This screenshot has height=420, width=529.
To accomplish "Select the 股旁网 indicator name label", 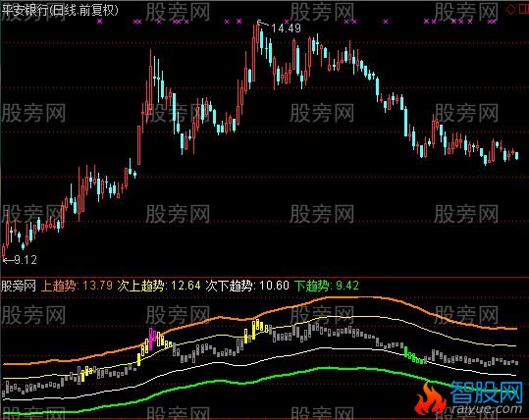I will tap(19, 287).
